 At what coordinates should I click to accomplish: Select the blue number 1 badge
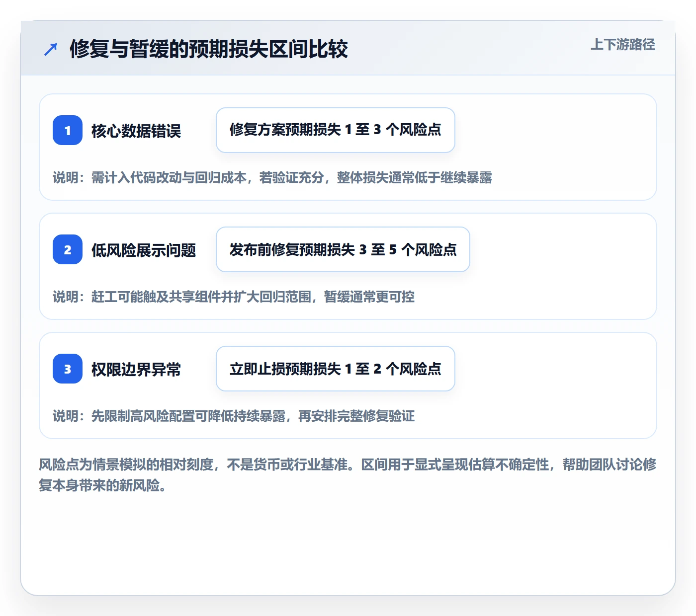(68, 130)
